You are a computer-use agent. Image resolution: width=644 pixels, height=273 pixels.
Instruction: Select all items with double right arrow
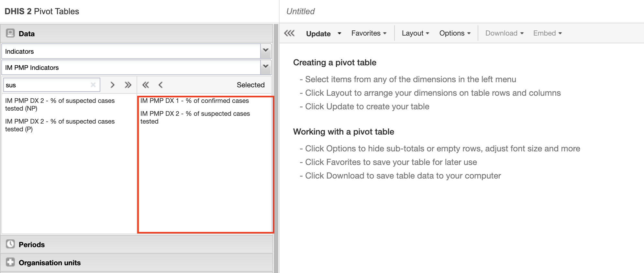click(x=128, y=85)
